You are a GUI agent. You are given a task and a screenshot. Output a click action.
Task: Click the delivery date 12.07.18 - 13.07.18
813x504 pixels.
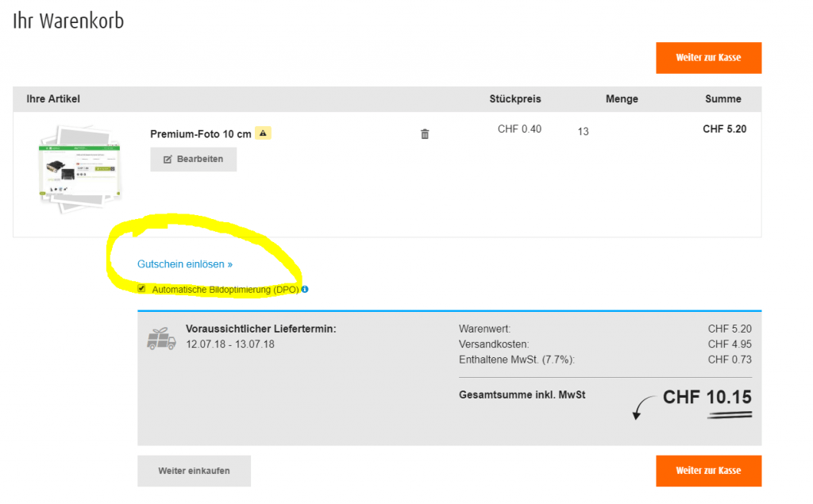230,344
